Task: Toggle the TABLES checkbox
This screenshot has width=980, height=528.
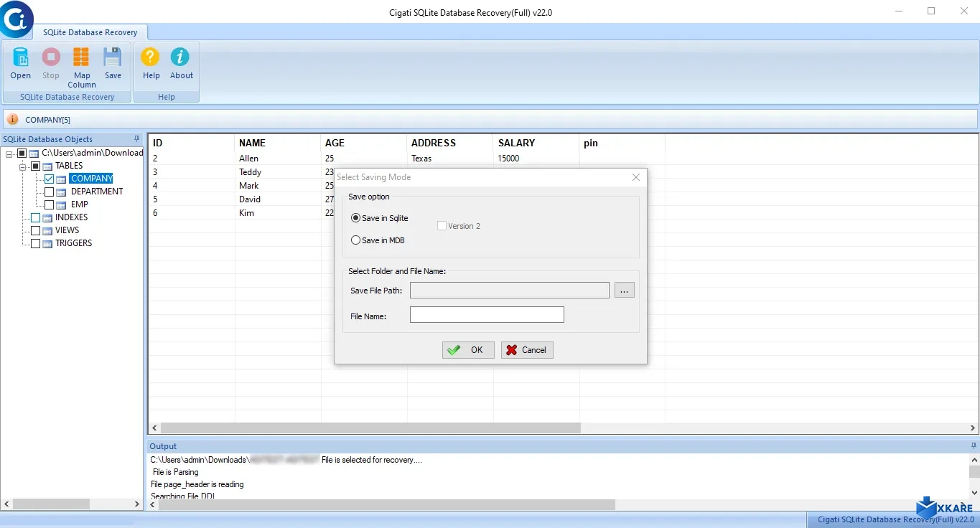Action: (x=35, y=166)
